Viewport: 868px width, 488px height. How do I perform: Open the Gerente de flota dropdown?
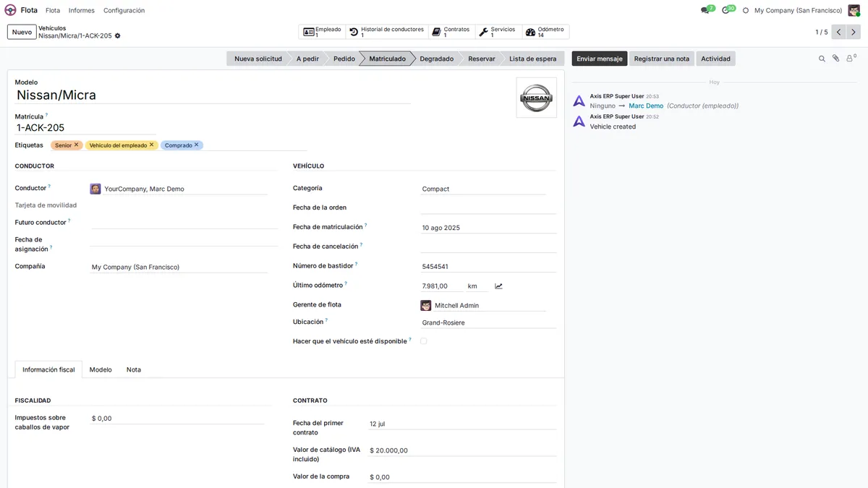point(483,305)
